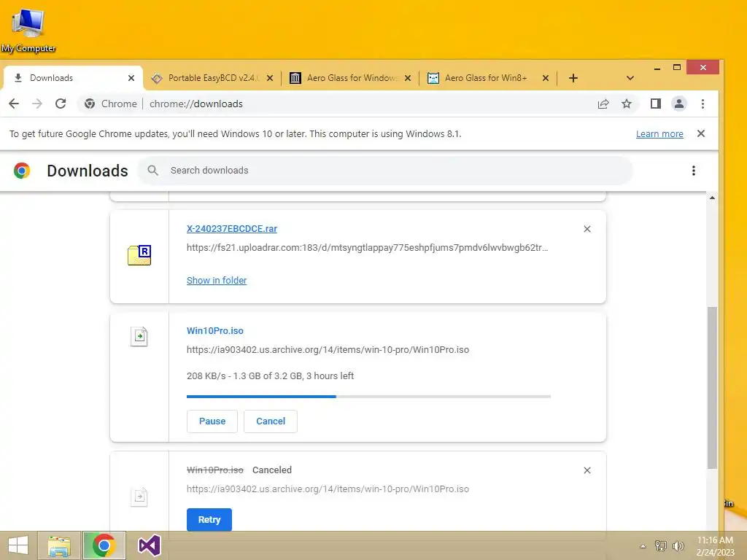Click the canceled Win10Pro.iso file icon
Image resolution: width=747 pixels, height=560 pixels.
139,497
